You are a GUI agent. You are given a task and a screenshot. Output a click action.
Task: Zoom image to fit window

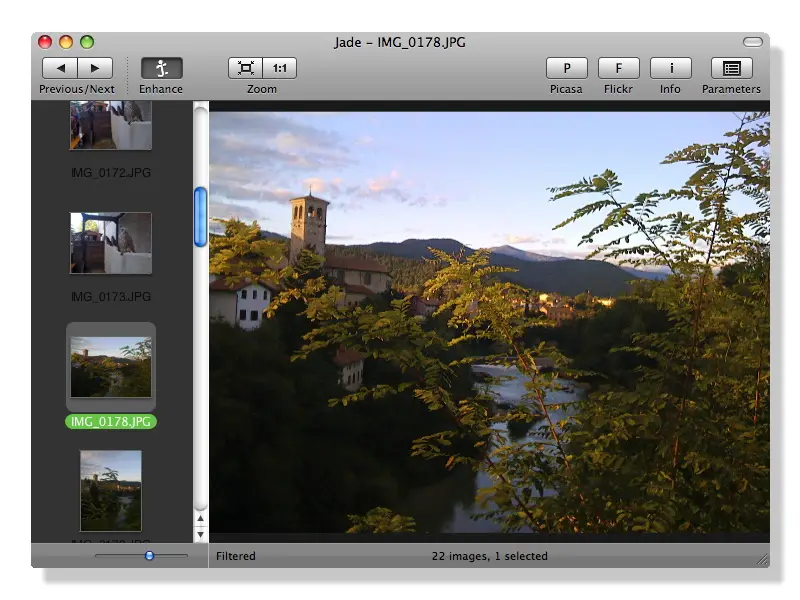pos(245,68)
